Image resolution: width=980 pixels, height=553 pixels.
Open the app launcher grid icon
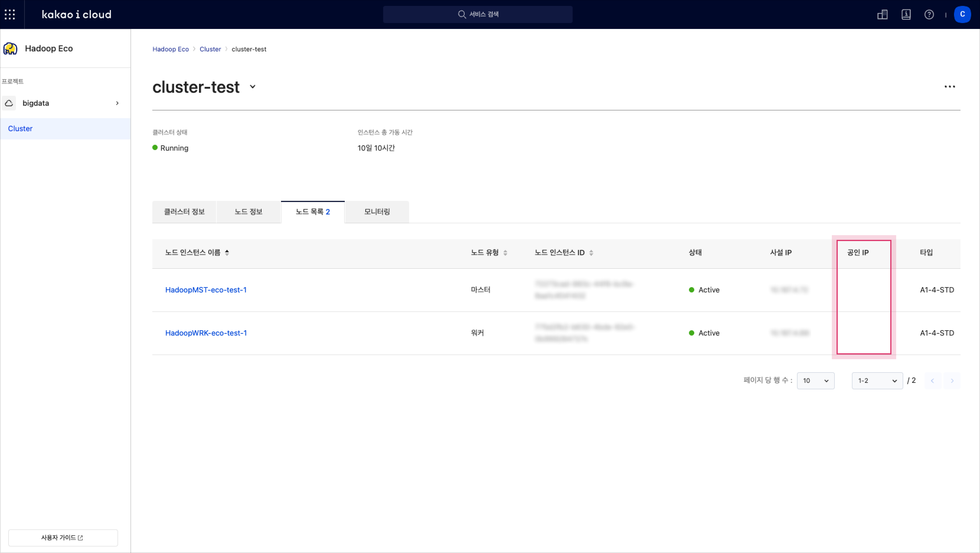pos(10,14)
